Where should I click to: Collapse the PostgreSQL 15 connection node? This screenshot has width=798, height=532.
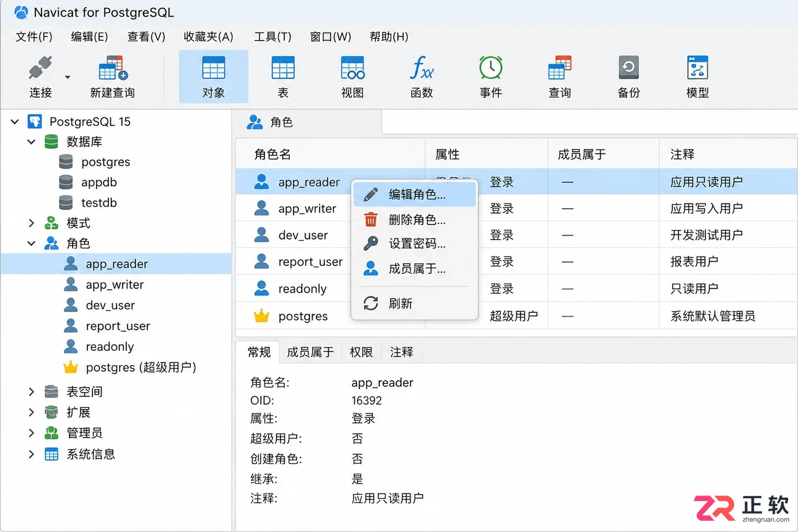coord(15,121)
